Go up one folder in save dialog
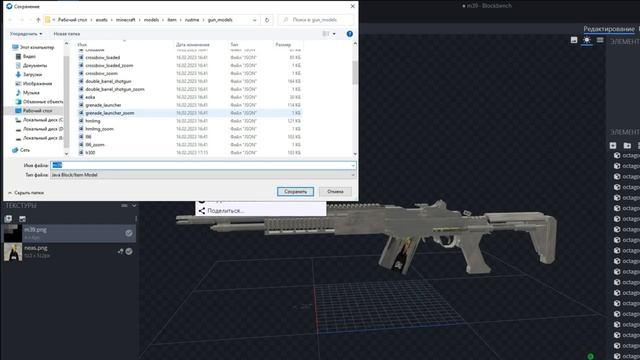 coord(38,20)
